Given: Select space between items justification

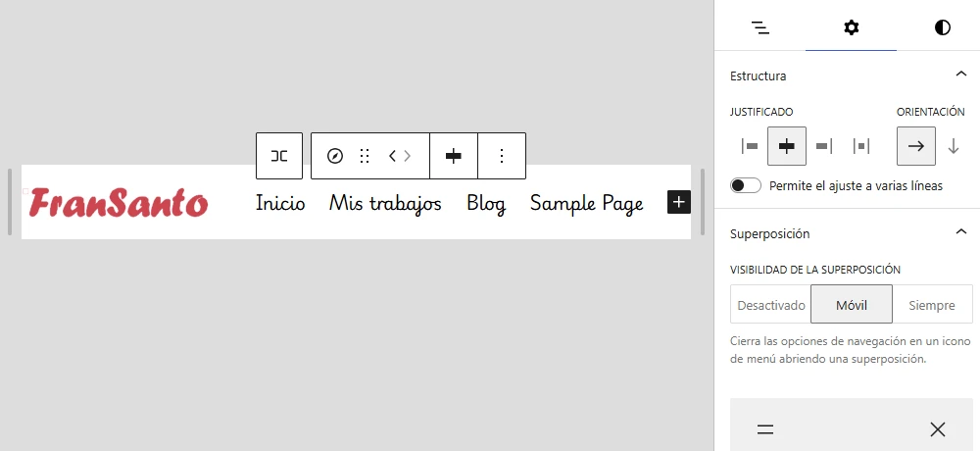Looking at the screenshot, I should point(861,146).
